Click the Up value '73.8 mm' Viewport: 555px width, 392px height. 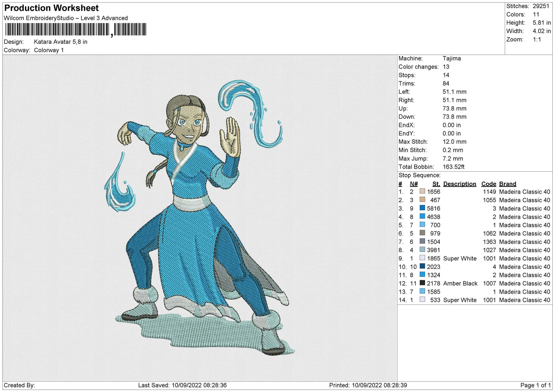click(454, 108)
